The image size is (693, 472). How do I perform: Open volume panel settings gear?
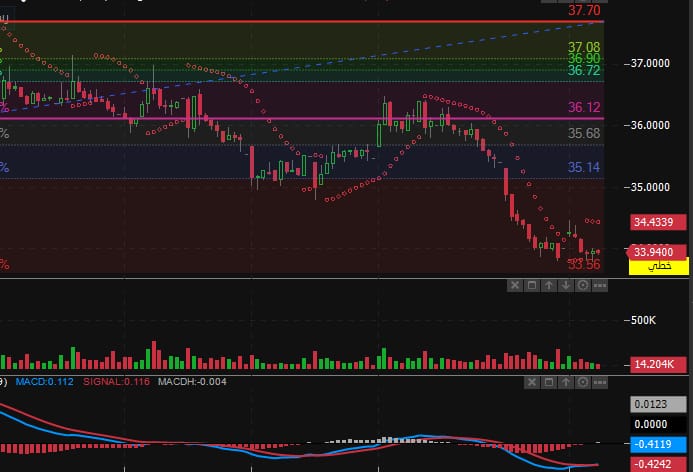tap(582, 286)
